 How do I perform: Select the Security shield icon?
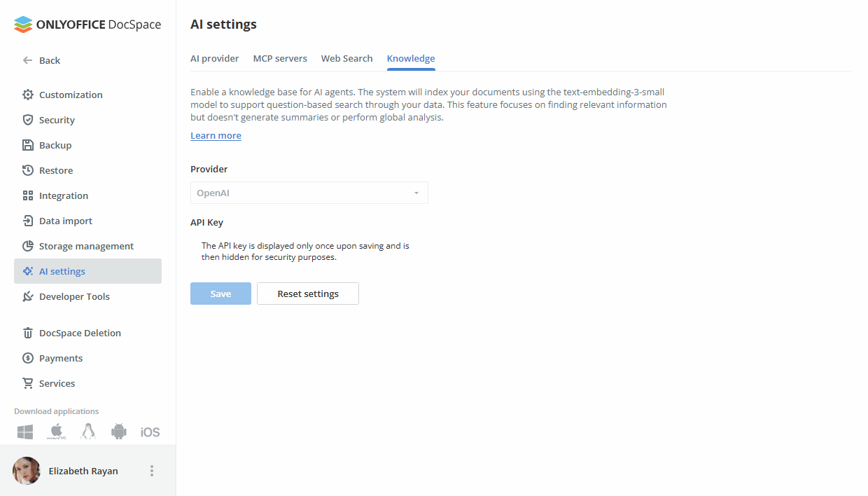pos(27,120)
